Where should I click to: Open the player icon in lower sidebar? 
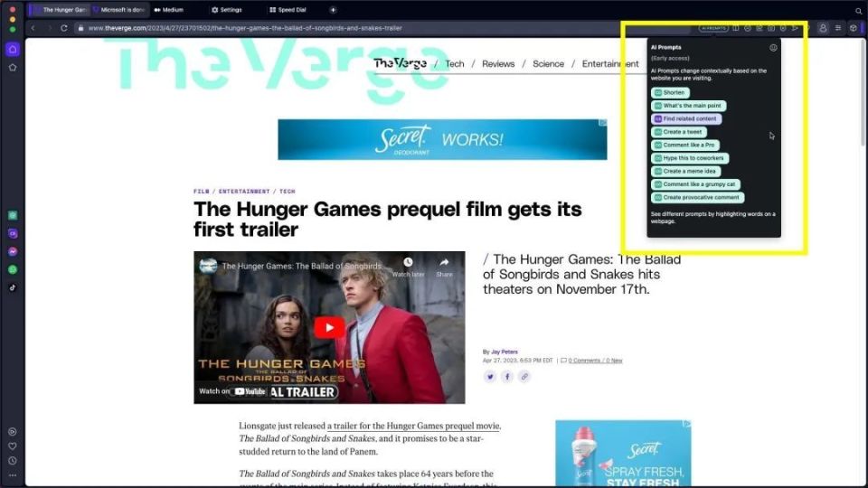click(x=13, y=432)
